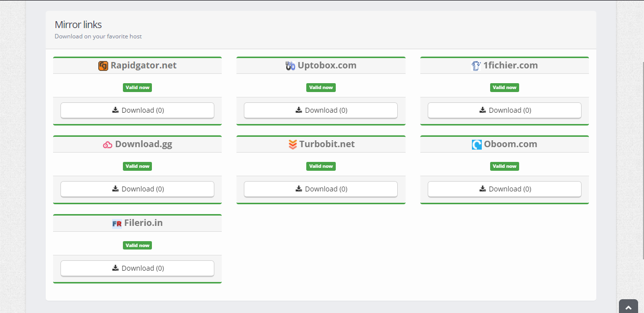Click the Rapidgator.net host name
The image size is (644, 313).
[144, 65]
